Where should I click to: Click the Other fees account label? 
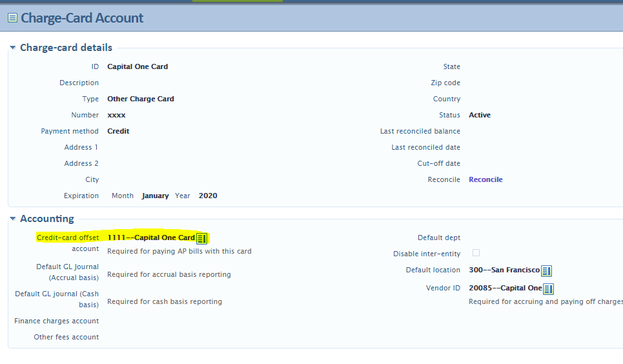(x=66, y=338)
